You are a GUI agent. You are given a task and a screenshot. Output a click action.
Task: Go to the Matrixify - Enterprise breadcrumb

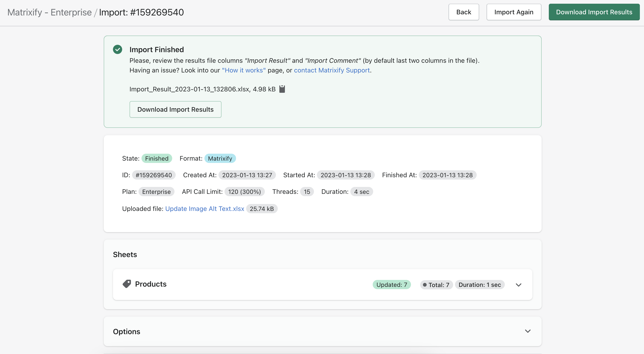click(50, 12)
